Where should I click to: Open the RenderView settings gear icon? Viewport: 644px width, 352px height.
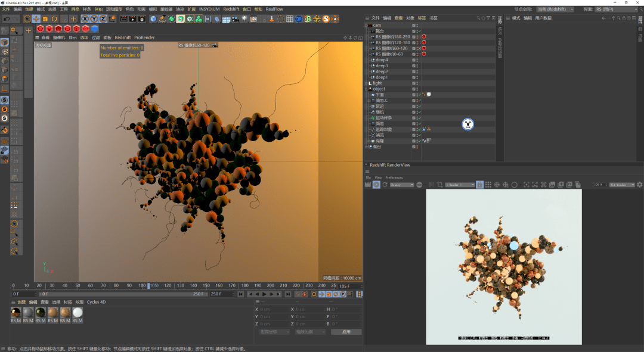pos(639,185)
